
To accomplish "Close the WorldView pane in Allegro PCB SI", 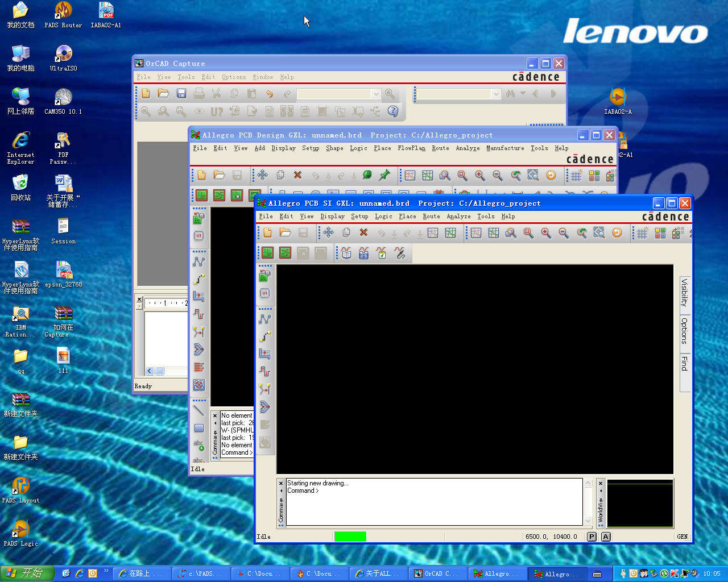I will [601, 483].
